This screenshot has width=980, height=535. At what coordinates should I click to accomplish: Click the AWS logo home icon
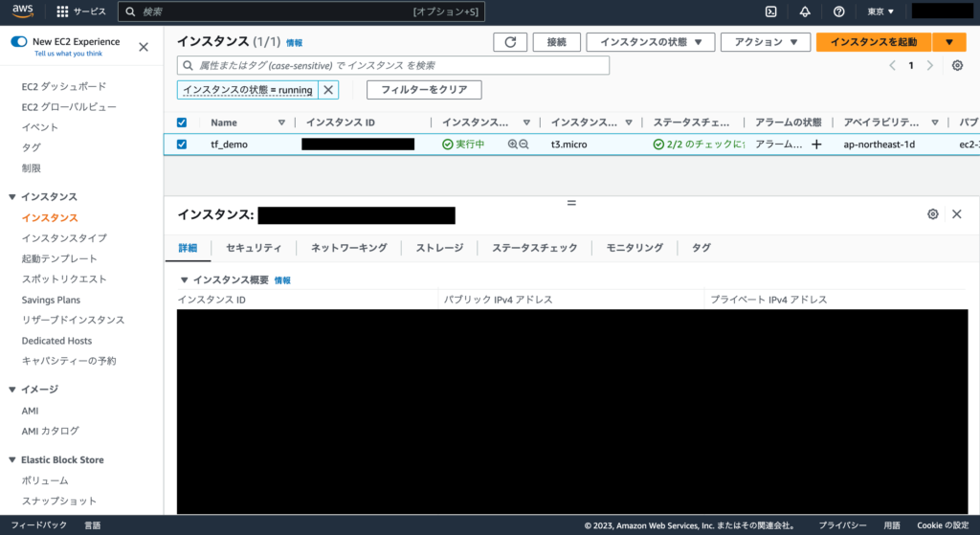click(x=23, y=11)
